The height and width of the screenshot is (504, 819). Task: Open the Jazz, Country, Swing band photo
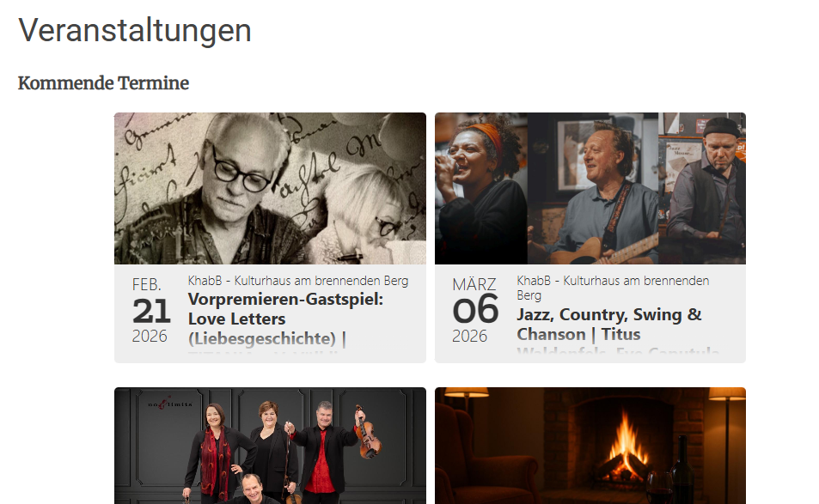tap(590, 188)
